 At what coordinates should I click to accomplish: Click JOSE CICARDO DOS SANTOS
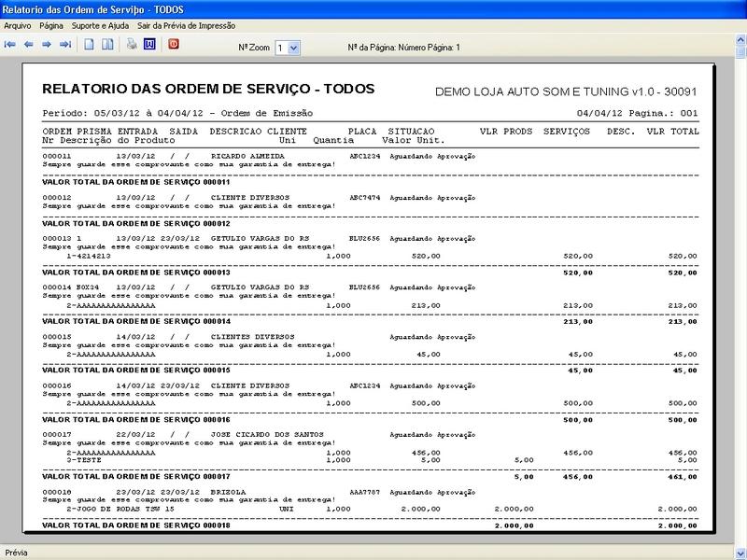pos(267,434)
